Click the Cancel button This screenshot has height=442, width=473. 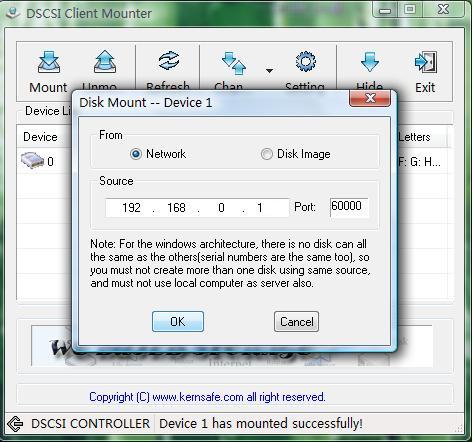click(296, 322)
